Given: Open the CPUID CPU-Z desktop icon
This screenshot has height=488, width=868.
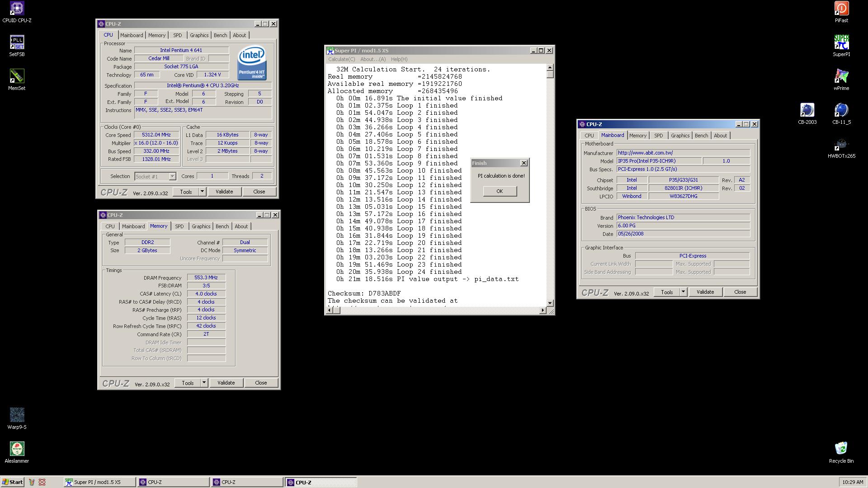Looking at the screenshot, I should 17,12.
